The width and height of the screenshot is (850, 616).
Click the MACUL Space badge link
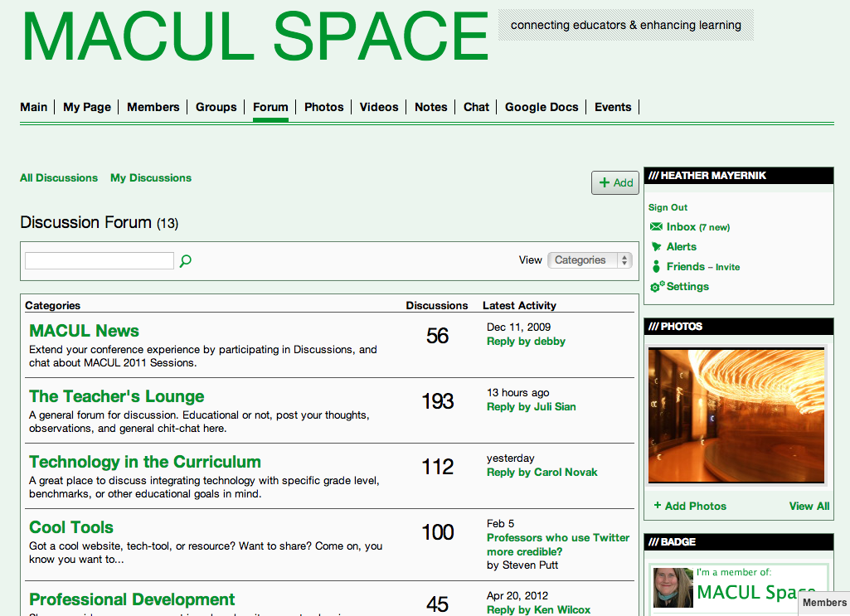[755, 593]
